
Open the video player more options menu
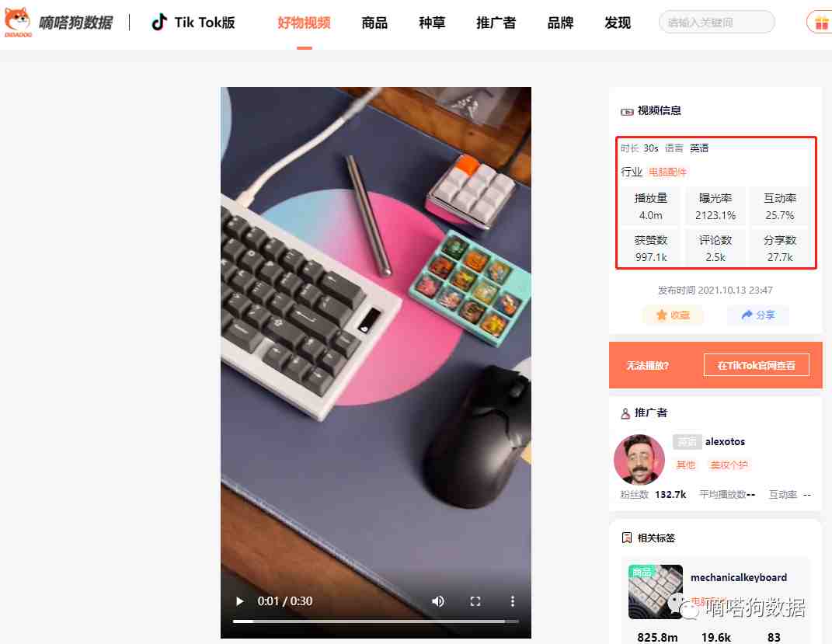[x=512, y=601]
